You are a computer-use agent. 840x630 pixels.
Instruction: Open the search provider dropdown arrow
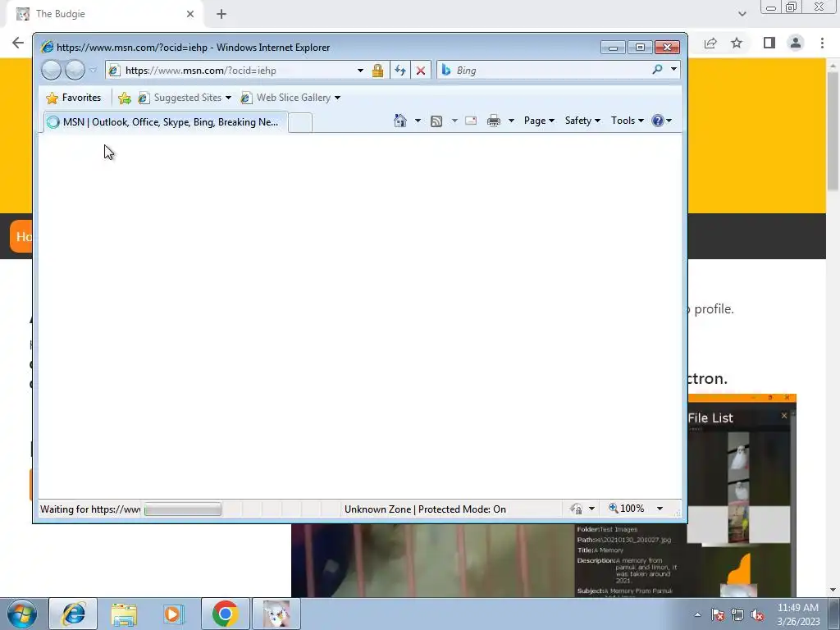673,70
